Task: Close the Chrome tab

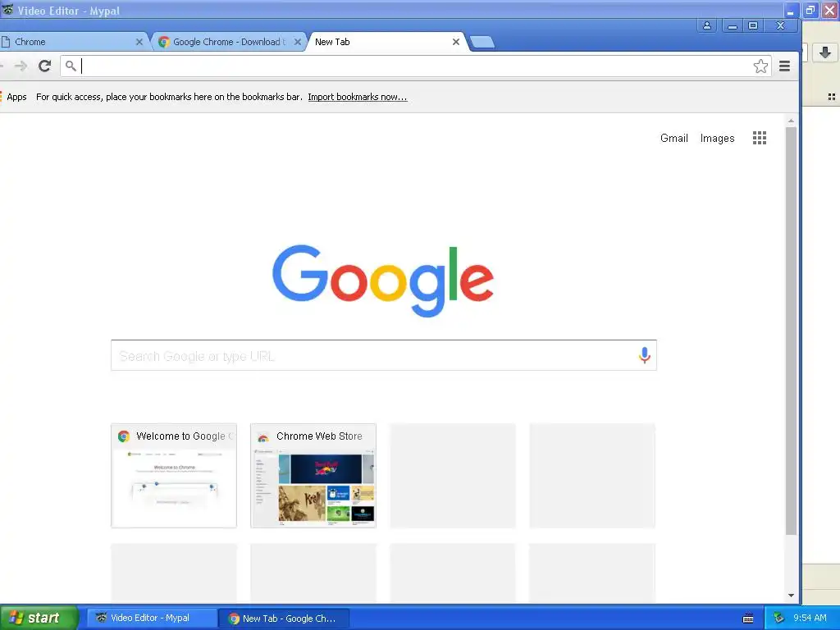Action: [139, 42]
